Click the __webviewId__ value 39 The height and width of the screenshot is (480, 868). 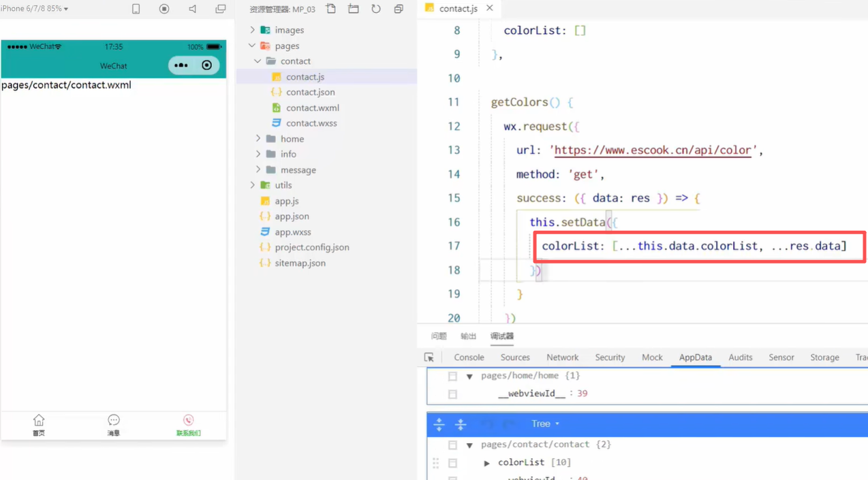tap(583, 394)
